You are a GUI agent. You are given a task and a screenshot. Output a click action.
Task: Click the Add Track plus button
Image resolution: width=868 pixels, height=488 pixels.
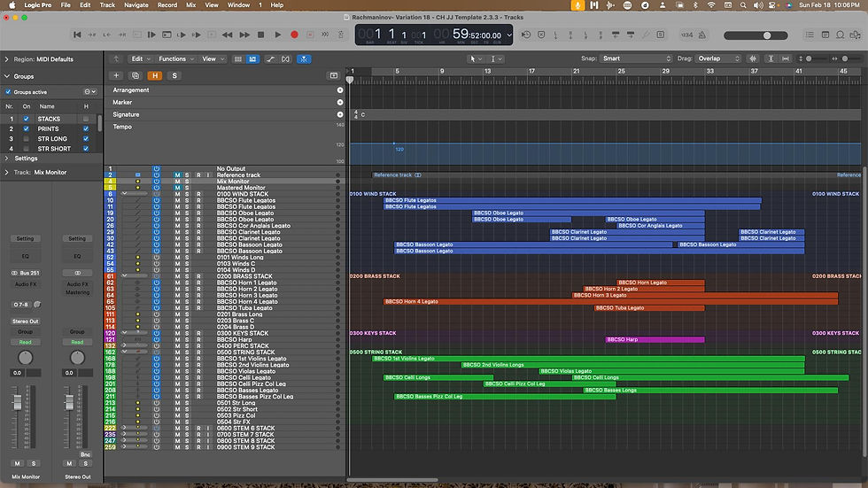(116, 76)
